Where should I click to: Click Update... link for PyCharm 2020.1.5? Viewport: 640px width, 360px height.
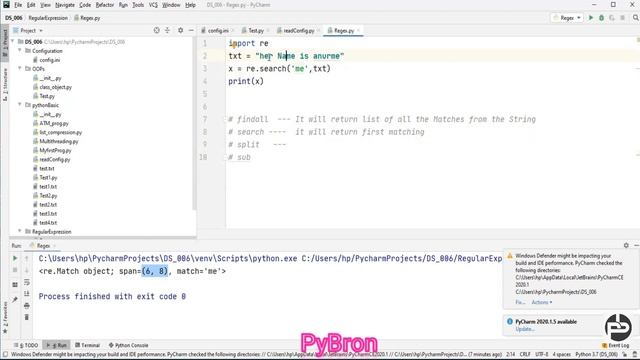point(525,329)
